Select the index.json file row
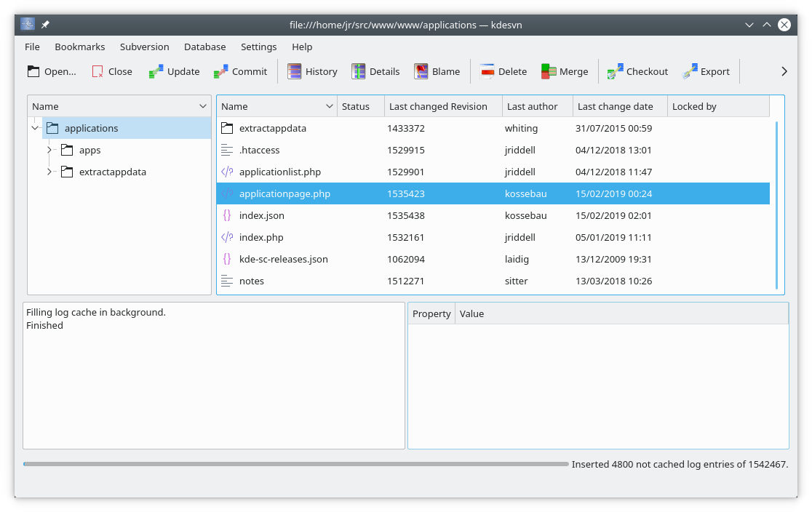This screenshot has width=812, height=512. tap(262, 216)
